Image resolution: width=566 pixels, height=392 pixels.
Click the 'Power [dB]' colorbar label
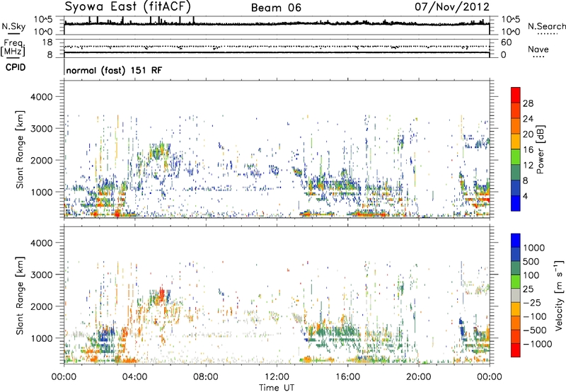(540, 149)
